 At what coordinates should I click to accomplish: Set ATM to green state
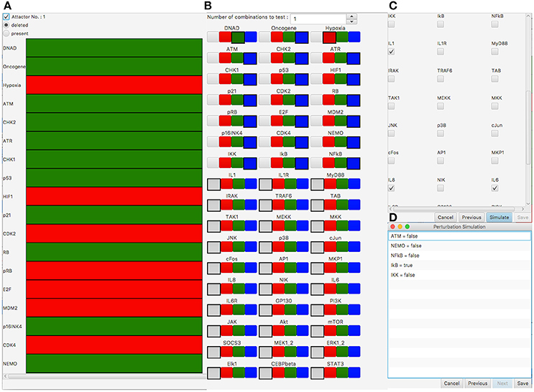(237, 58)
